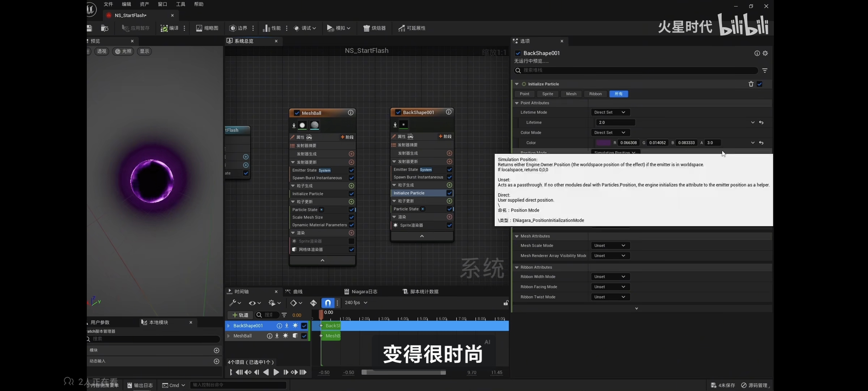This screenshot has width=868, height=391.
Task: Toggle the BackShape001 emitter enabled checkbox in the graph
Action: pos(398,112)
